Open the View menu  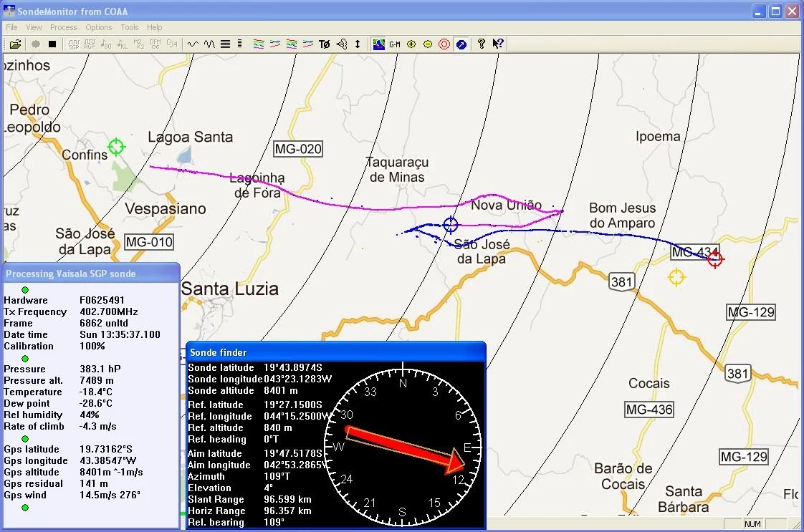pos(34,27)
